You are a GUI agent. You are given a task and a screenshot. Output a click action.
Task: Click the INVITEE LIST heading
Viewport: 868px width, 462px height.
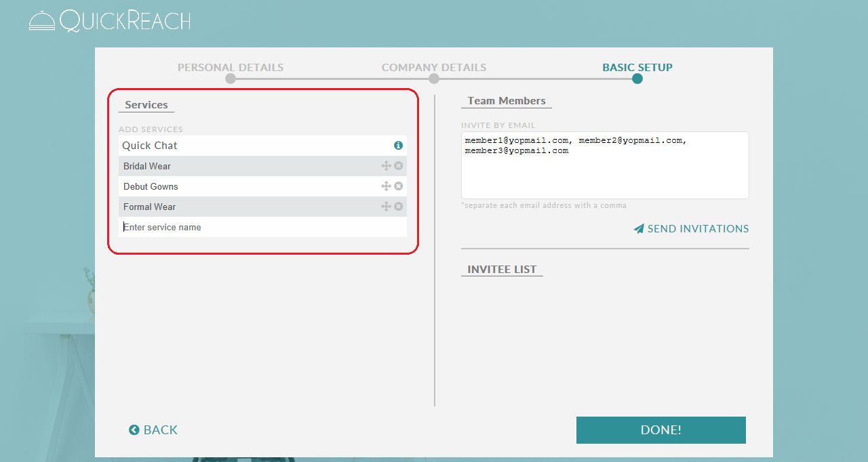tap(502, 270)
